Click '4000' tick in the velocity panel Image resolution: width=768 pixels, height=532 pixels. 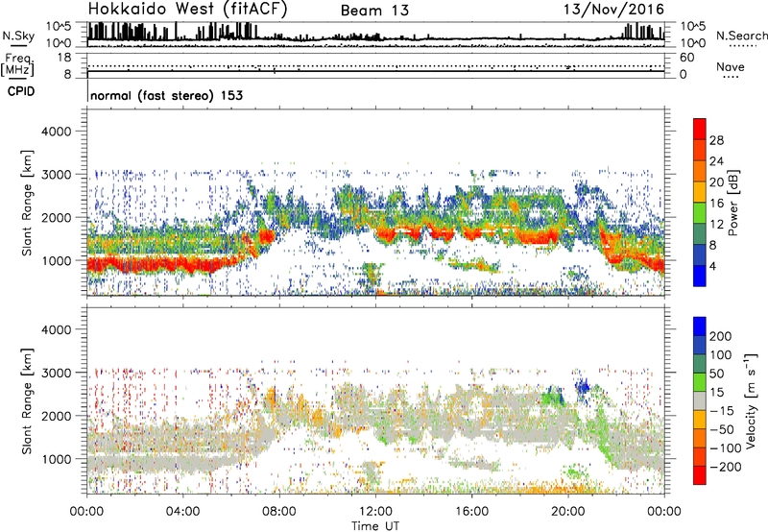[56, 329]
